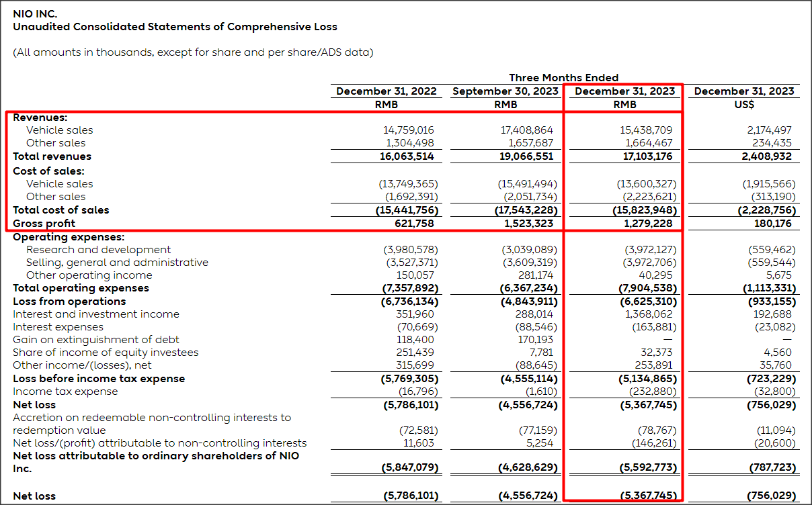Click the Total cost of sales label

tap(60, 210)
